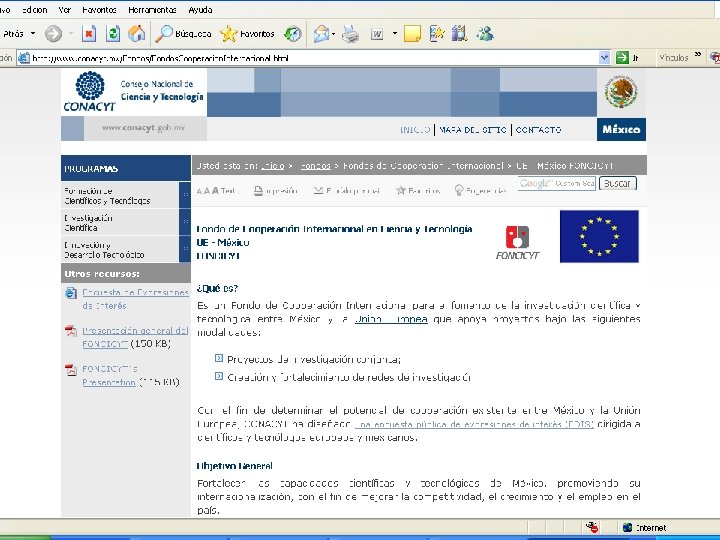Click the PDF icon beside FONCICYT's Presentation
The image size is (720, 540).
[x=71, y=370]
